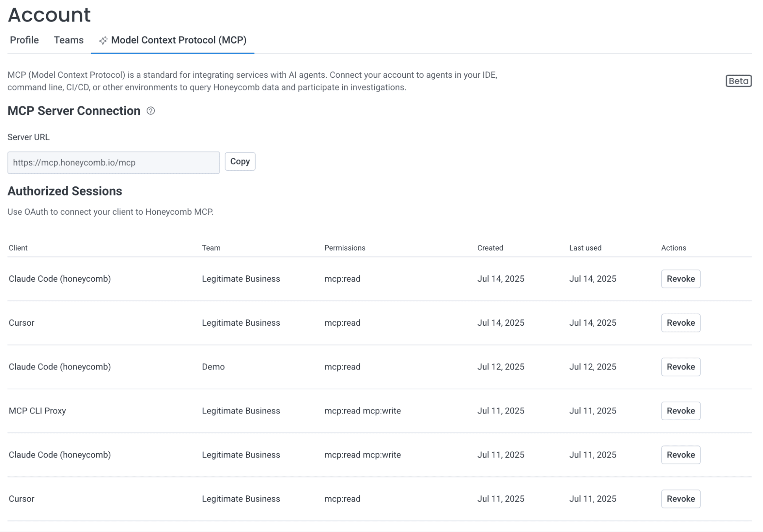
Task: Click the Server URL input field
Action: (x=113, y=163)
